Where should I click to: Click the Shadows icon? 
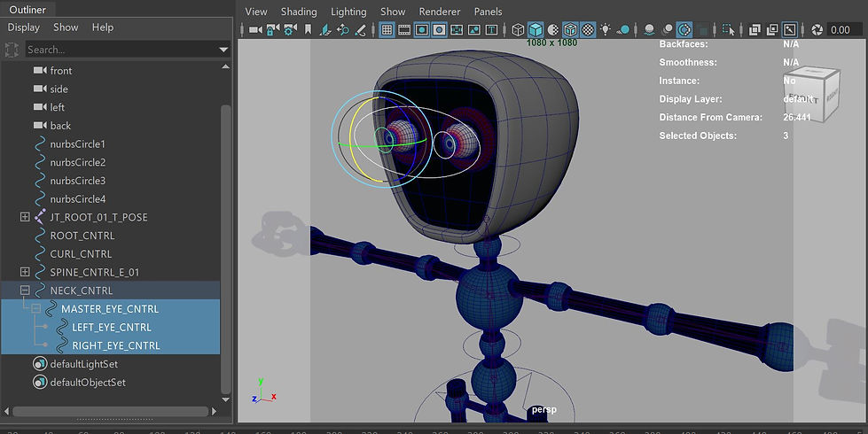click(x=622, y=30)
